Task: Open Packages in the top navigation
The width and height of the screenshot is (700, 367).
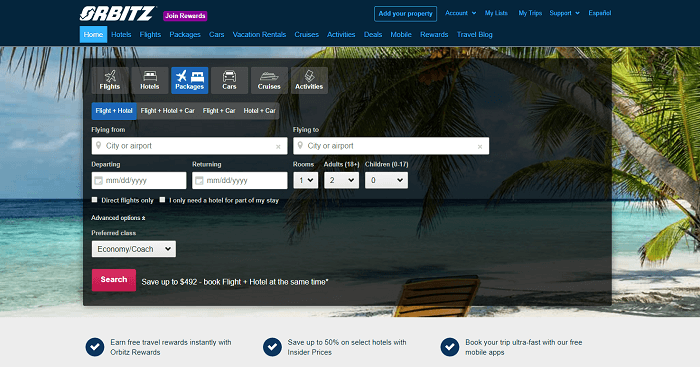Action: [x=185, y=34]
